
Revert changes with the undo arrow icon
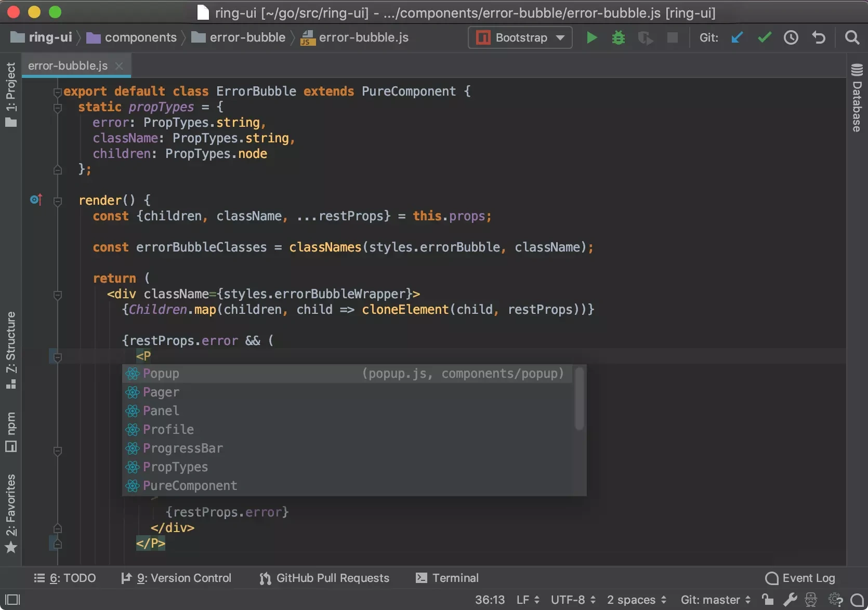coord(819,37)
